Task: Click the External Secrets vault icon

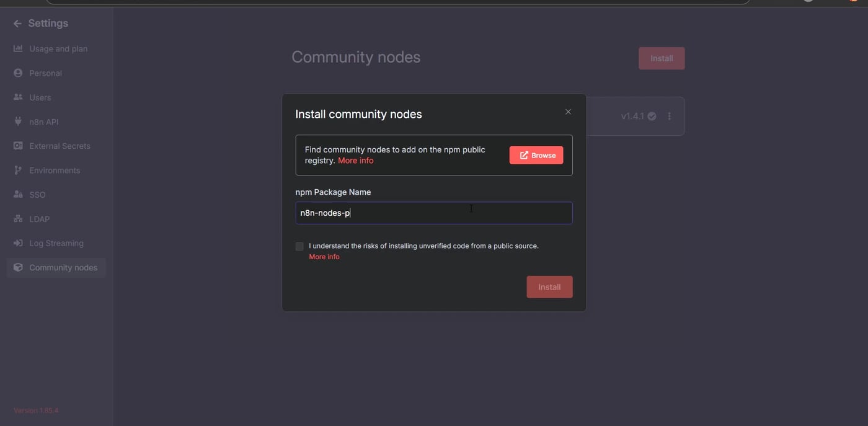Action: 18,146
